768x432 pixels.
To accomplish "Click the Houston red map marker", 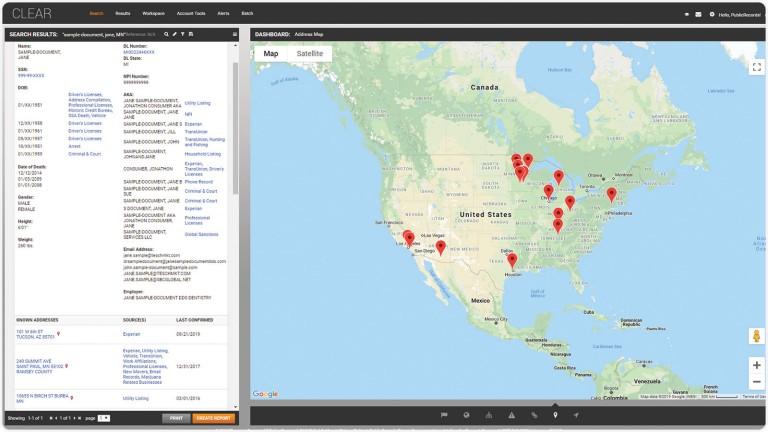I will 512,260.
